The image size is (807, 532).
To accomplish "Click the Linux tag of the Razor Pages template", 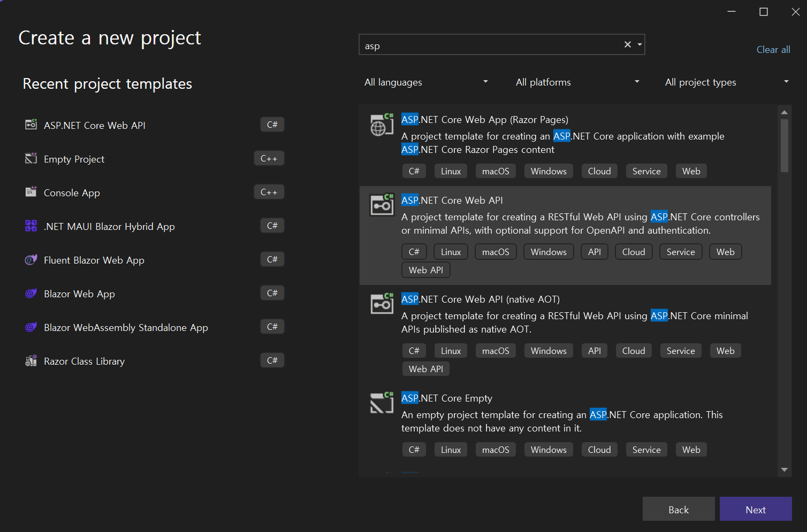I will [451, 171].
